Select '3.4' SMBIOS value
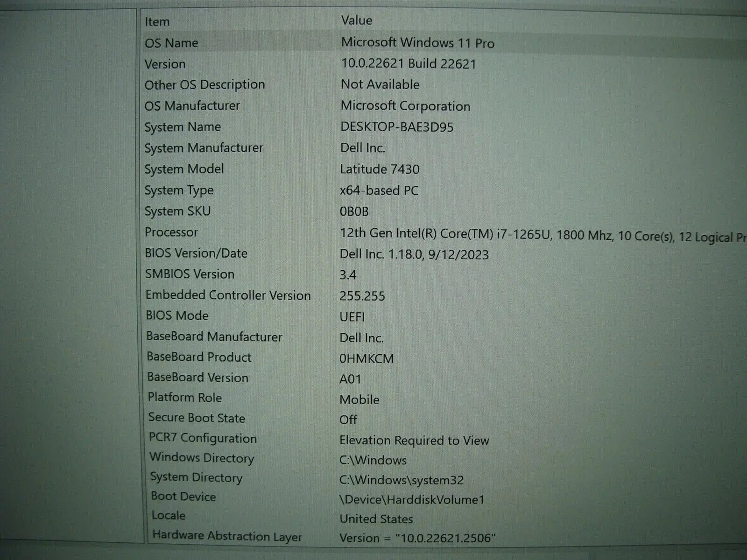 pos(348,275)
